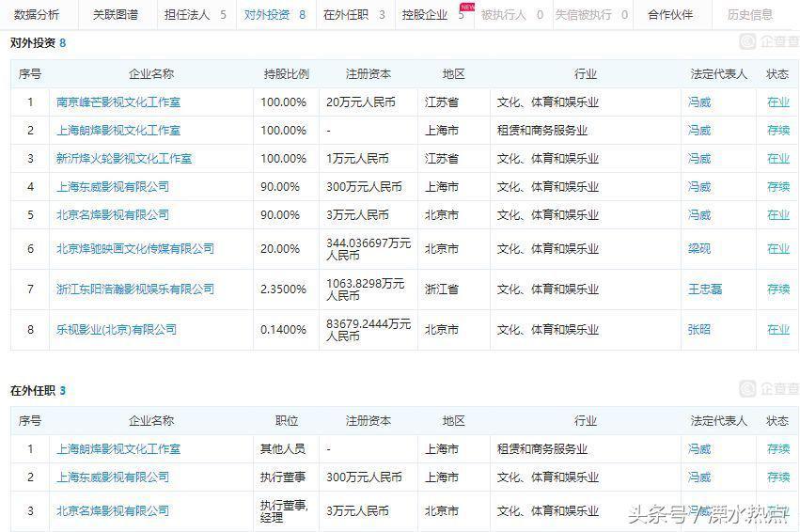
Task: Click the 执行董事,经理 position cell
Action: point(284,511)
